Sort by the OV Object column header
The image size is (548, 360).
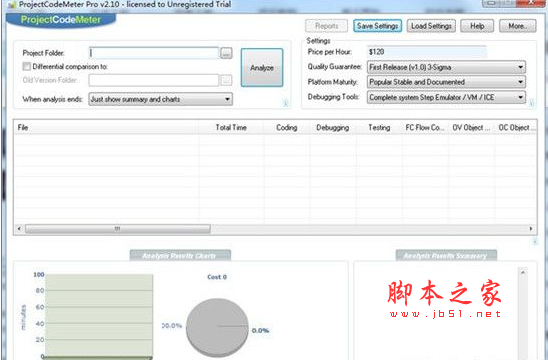(471, 128)
